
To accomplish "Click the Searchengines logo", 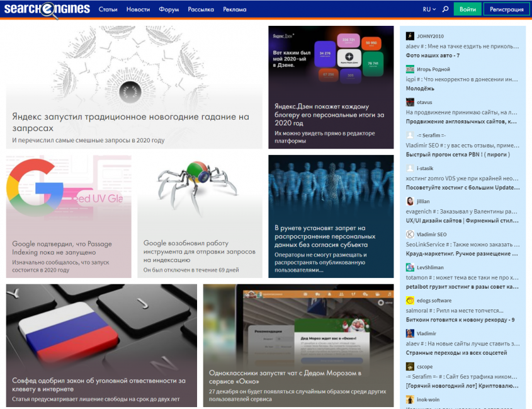I will click(x=45, y=9).
